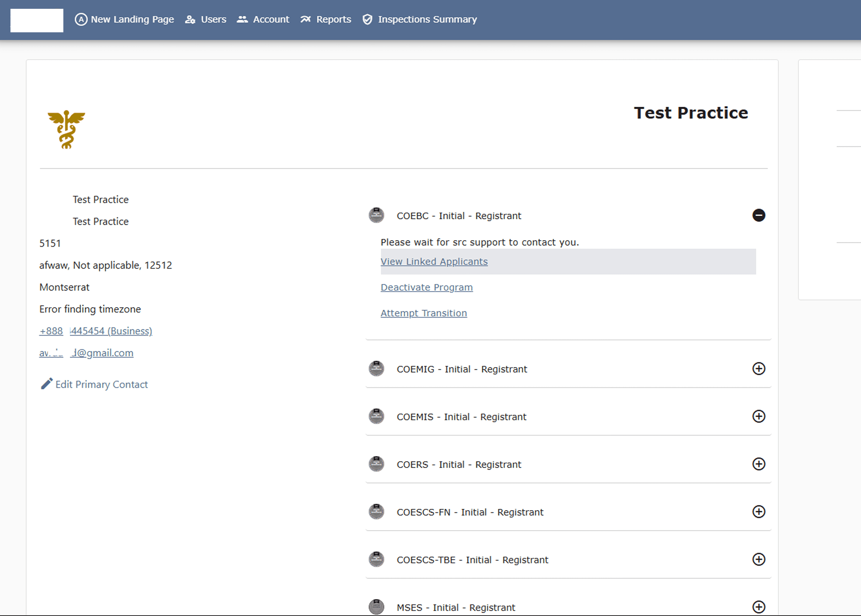Click the shield icon beside Inspections Summary
The width and height of the screenshot is (861, 616).
click(367, 19)
